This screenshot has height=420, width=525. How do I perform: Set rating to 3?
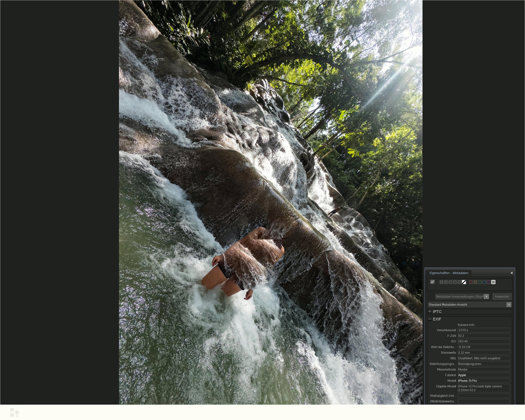[450, 282]
